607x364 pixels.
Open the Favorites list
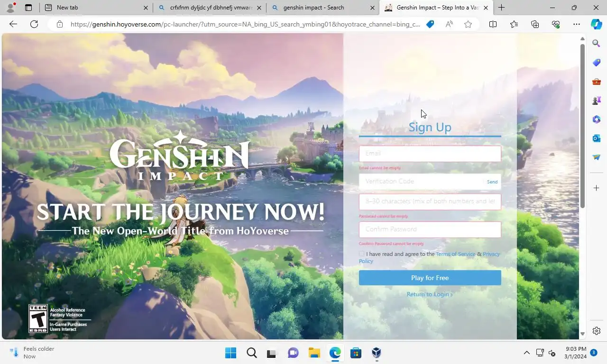(x=514, y=24)
